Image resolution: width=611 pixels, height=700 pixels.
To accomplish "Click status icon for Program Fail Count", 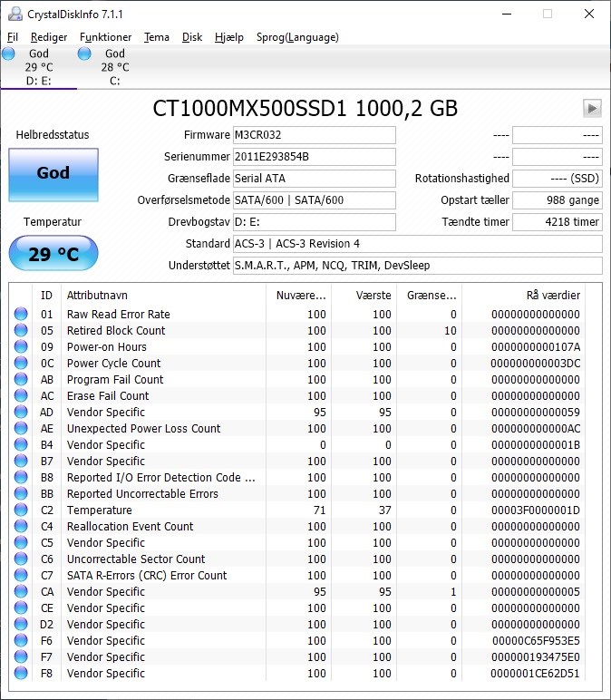I will pyautogui.click(x=21, y=379).
